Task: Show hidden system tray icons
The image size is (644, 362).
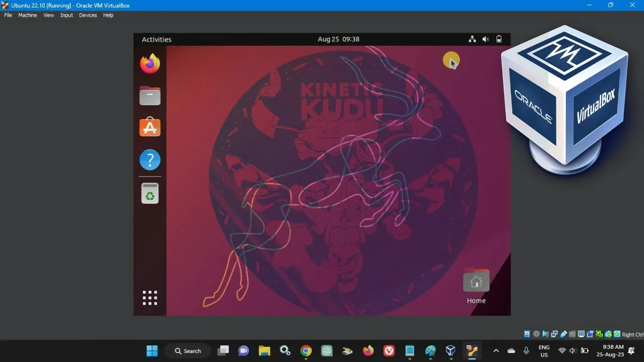Action: pyautogui.click(x=496, y=350)
